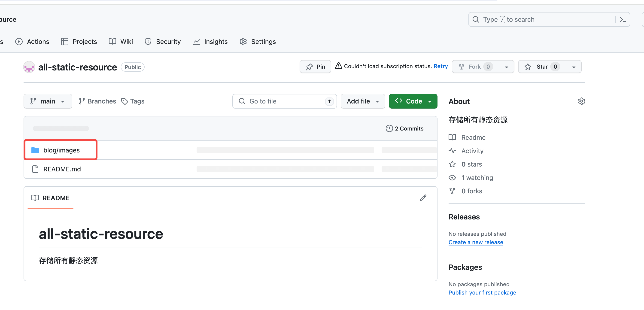The width and height of the screenshot is (644, 310).
Task: Click the repository owner avatar icon
Action: coord(29,67)
